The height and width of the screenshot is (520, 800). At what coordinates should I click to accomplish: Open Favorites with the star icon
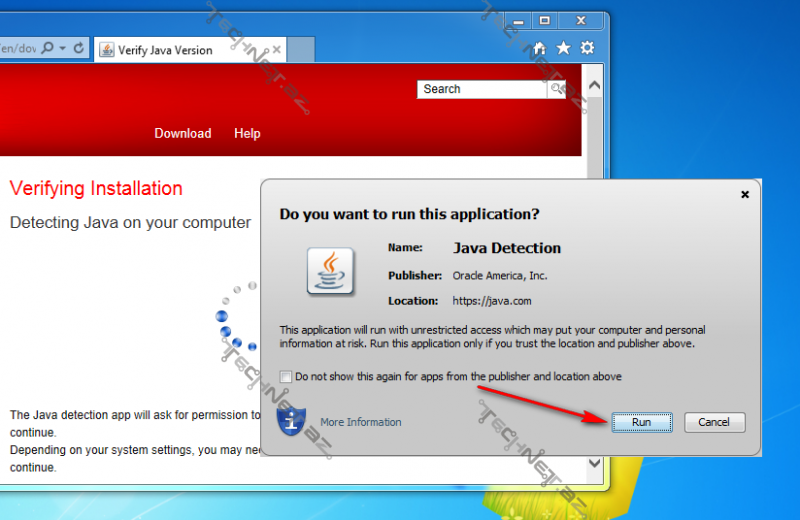coord(563,48)
